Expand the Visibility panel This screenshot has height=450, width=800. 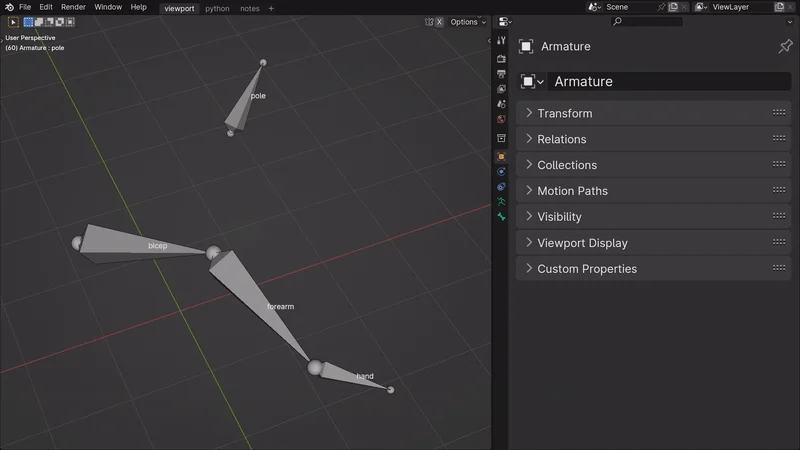pyautogui.click(x=653, y=217)
